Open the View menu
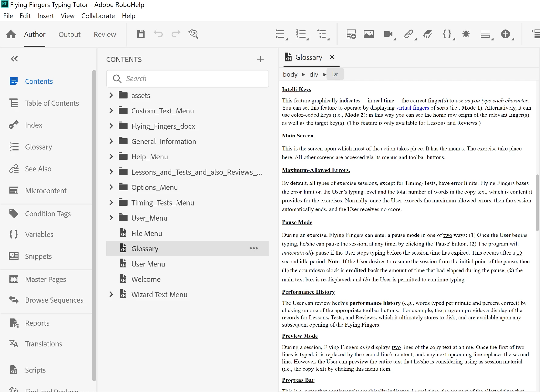 [x=67, y=16]
